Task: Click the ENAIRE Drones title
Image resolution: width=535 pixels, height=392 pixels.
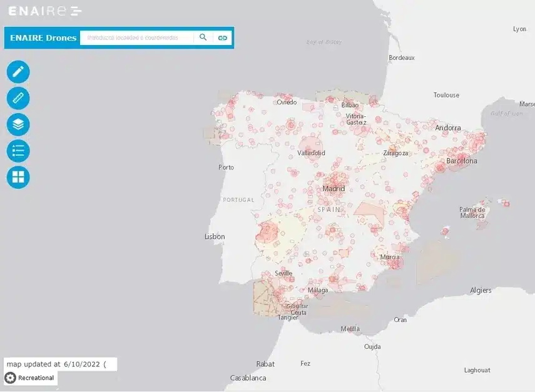Action: point(43,38)
